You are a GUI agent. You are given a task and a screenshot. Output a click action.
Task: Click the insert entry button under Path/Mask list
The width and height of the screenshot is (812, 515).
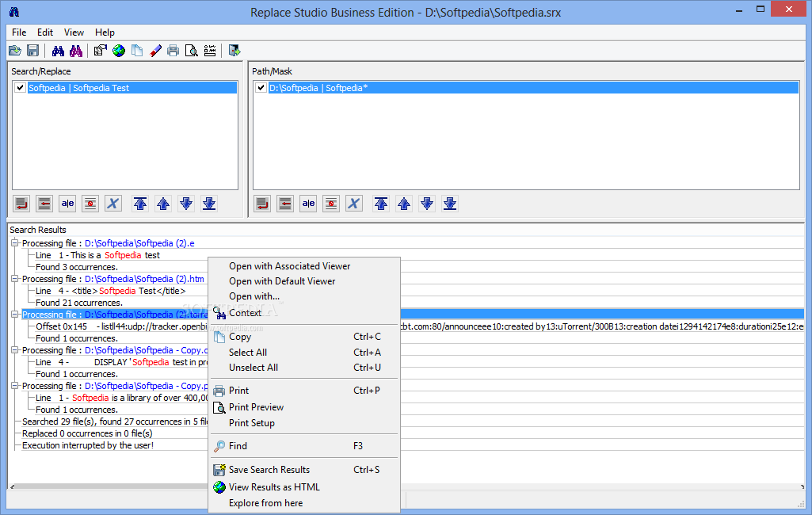pyautogui.click(x=285, y=204)
